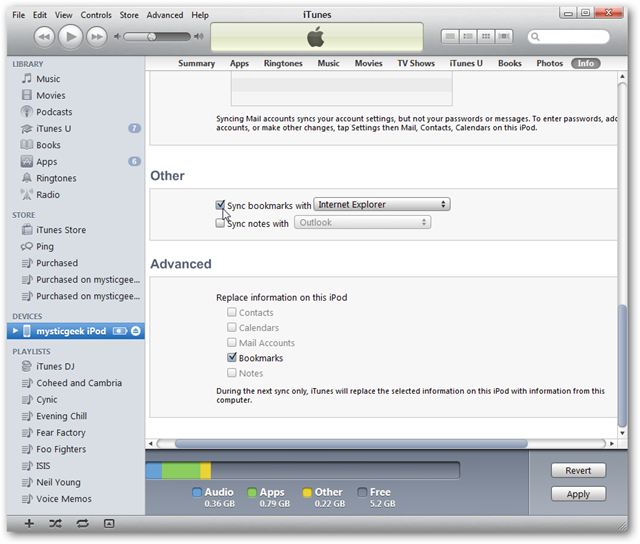Toggle repeat button at bottom
640x544 pixels.
coord(82,524)
